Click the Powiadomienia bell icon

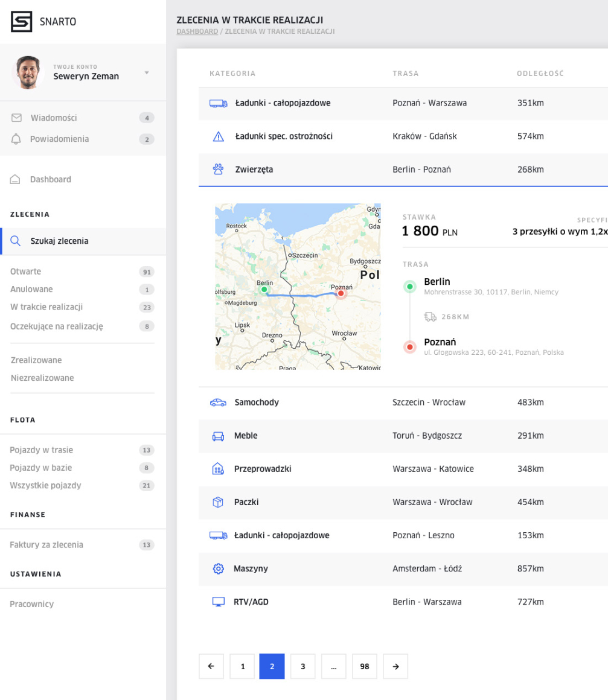(16, 139)
